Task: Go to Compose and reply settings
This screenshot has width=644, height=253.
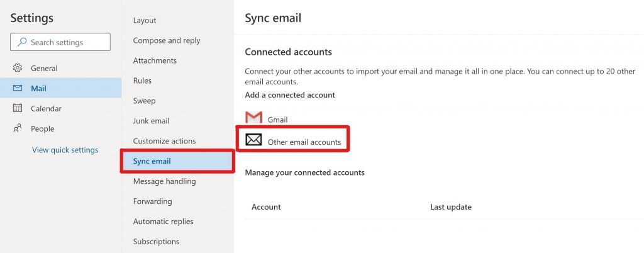Action: click(x=167, y=40)
